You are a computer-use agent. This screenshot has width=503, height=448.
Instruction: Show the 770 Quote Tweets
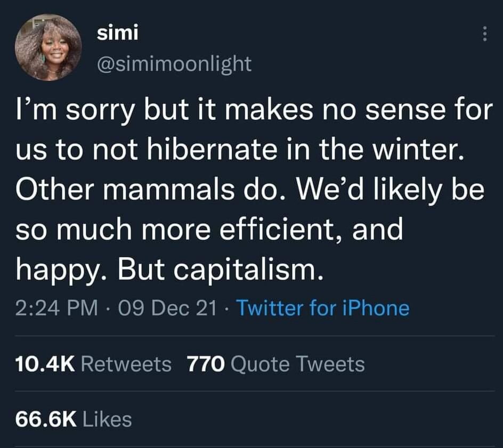click(276, 364)
